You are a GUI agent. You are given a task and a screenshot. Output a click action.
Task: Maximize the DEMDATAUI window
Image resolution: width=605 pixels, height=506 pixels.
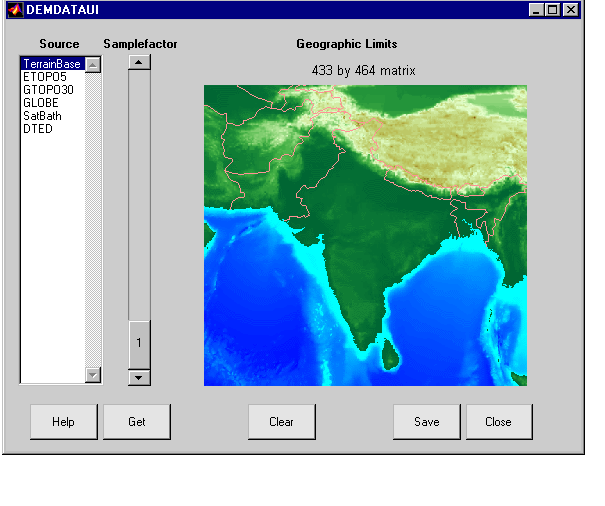[x=553, y=10]
